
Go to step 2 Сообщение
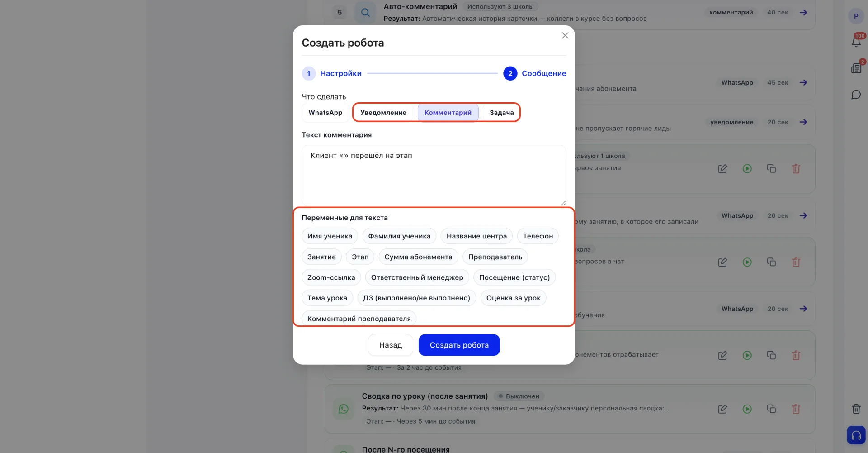535,73
